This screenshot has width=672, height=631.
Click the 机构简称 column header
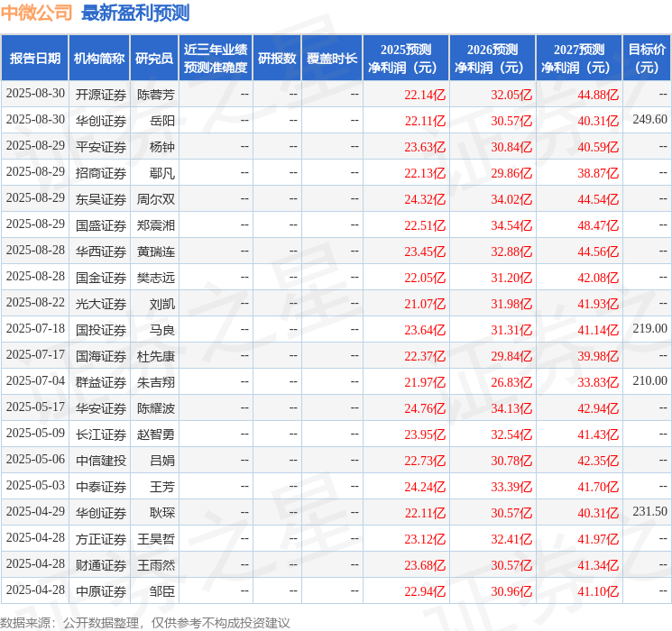(x=99, y=59)
